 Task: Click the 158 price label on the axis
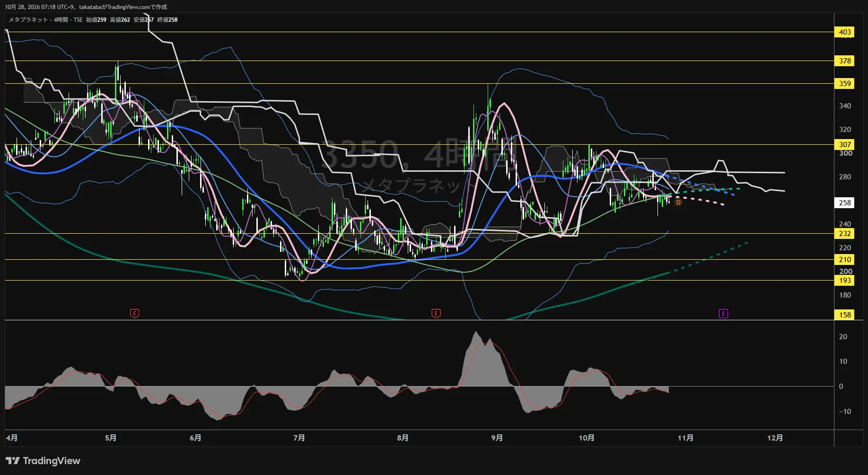[x=845, y=315]
